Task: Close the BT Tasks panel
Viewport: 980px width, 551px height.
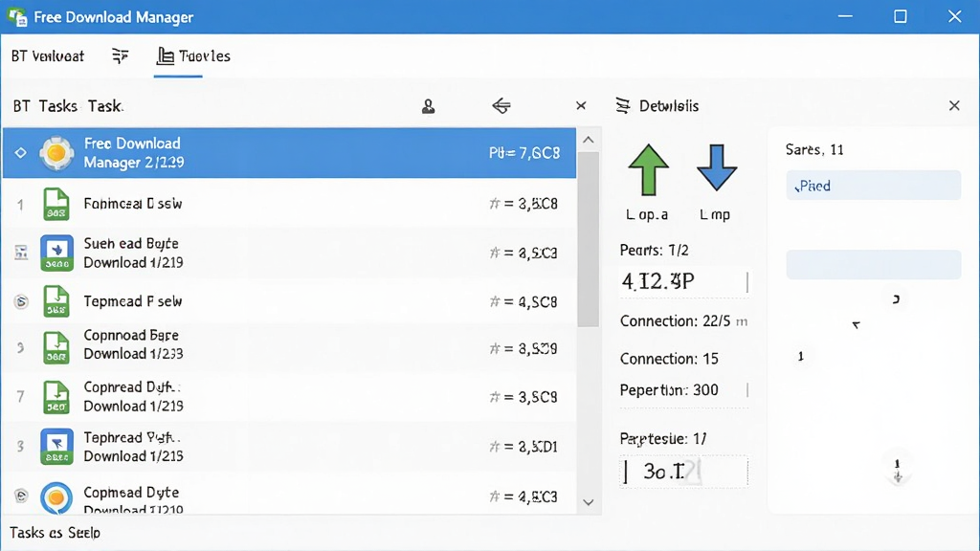Action: pos(581,105)
